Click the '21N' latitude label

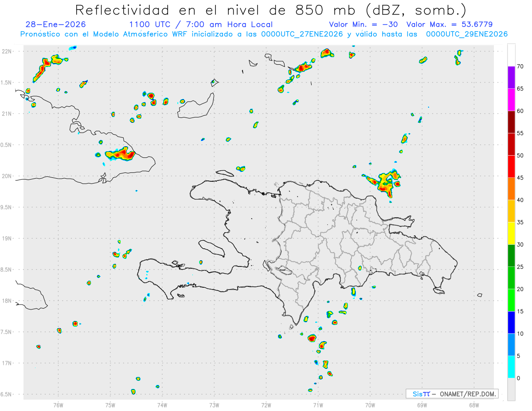pyautogui.click(x=7, y=114)
